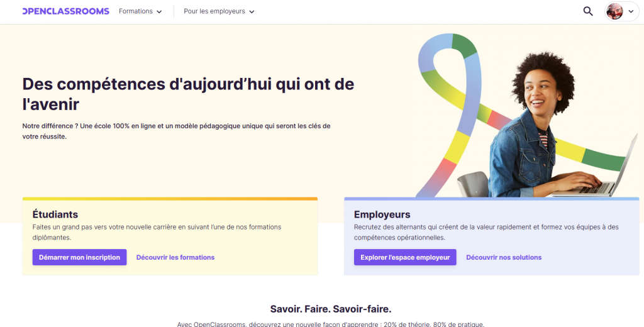Viewport: 644px width, 327px height.
Task: Click the Employeurs card heading
Action: pos(382,214)
